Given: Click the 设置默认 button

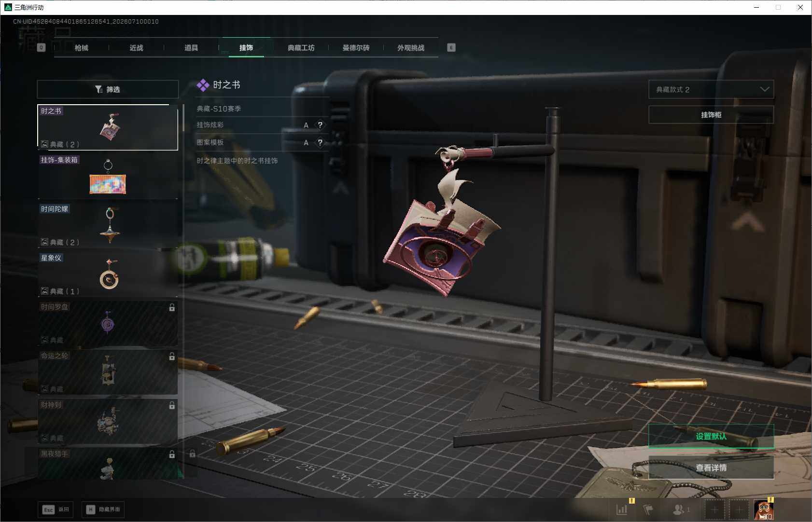Looking at the screenshot, I should tap(711, 436).
